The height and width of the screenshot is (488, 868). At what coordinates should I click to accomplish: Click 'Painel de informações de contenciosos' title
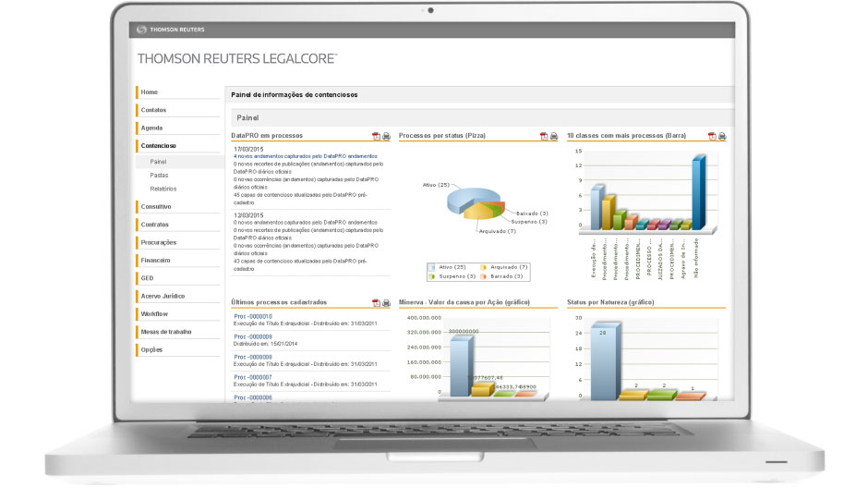(294, 94)
